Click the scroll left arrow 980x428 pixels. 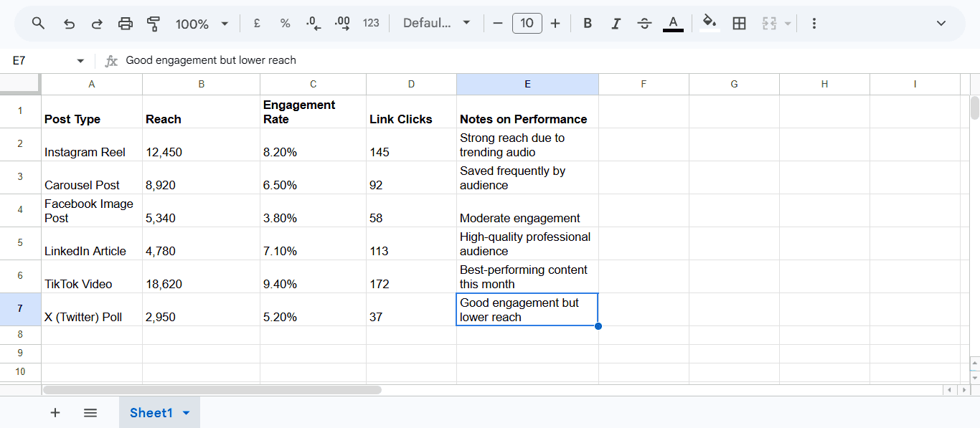tap(949, 390)
